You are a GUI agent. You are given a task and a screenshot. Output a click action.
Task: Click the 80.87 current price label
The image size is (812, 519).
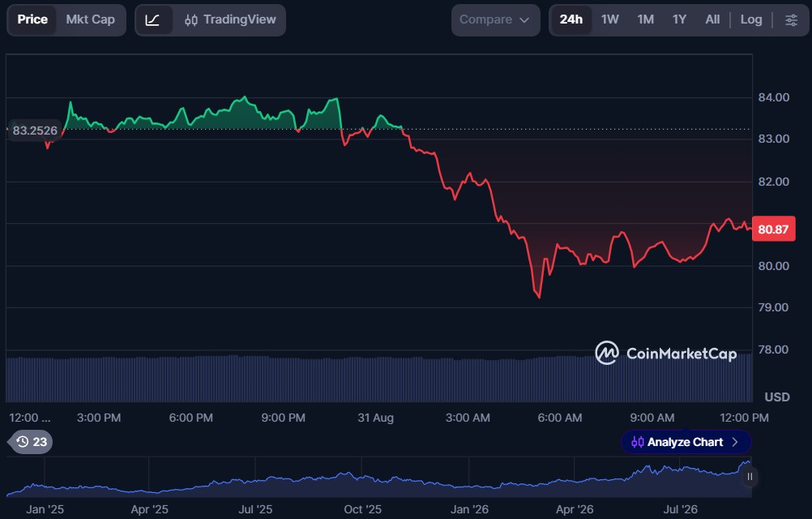click(773, 229)
